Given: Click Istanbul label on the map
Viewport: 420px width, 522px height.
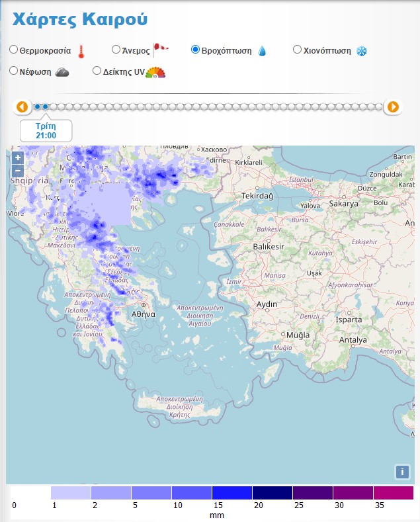Looking at the screenshot, I should click(x=301, y=180).
